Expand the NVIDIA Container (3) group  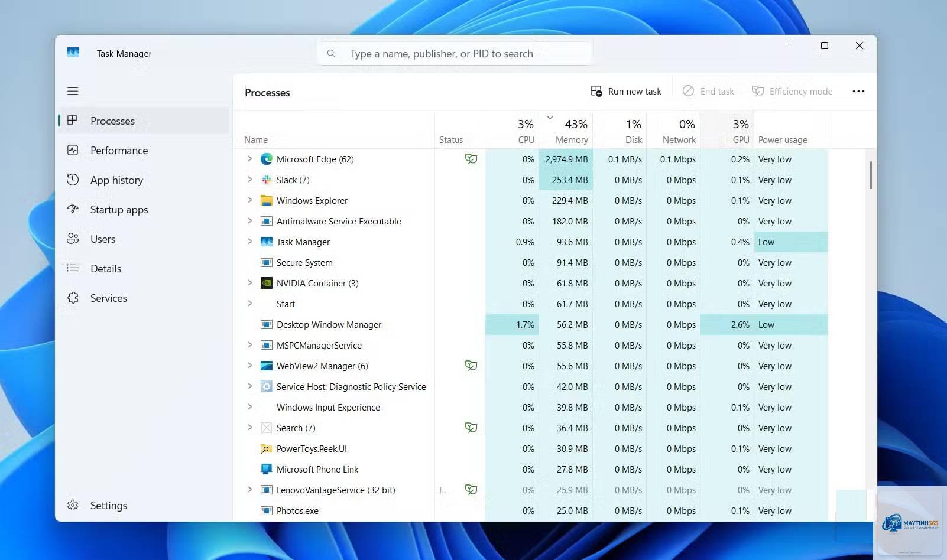coord(249,283)
